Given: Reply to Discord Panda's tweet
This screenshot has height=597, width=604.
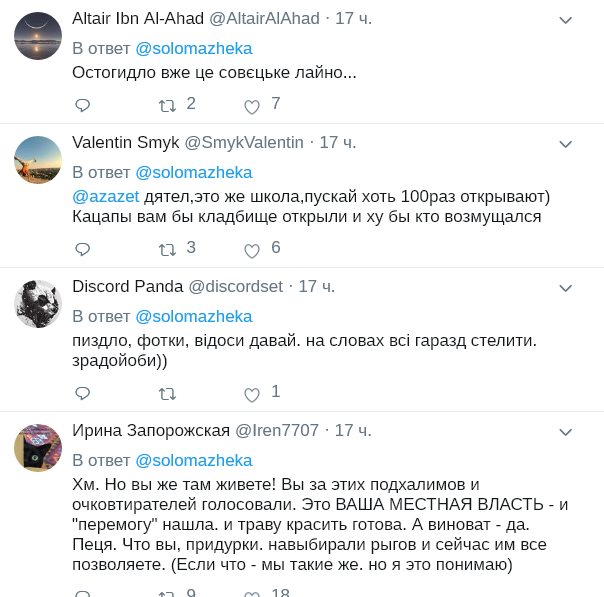Looking at the screenshot, I should (83, 393).
